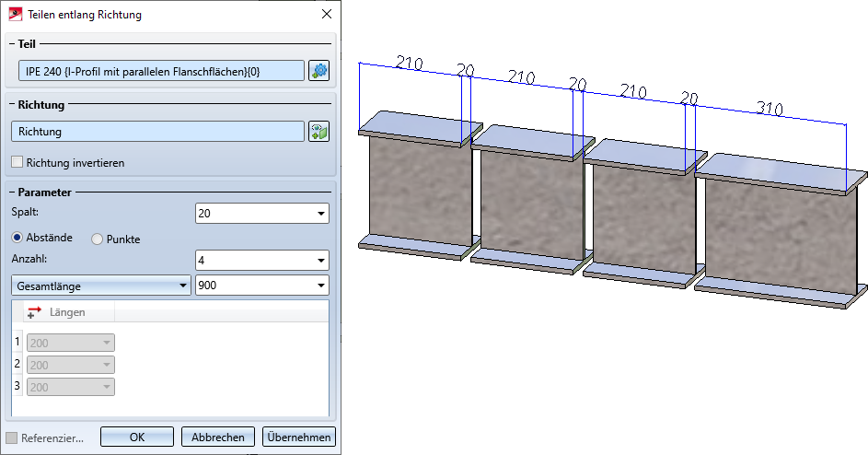The height and width of the screenshot is (455, 868).
Task: Click the 310 dimension label in viewport
Action: click(770, 108)
